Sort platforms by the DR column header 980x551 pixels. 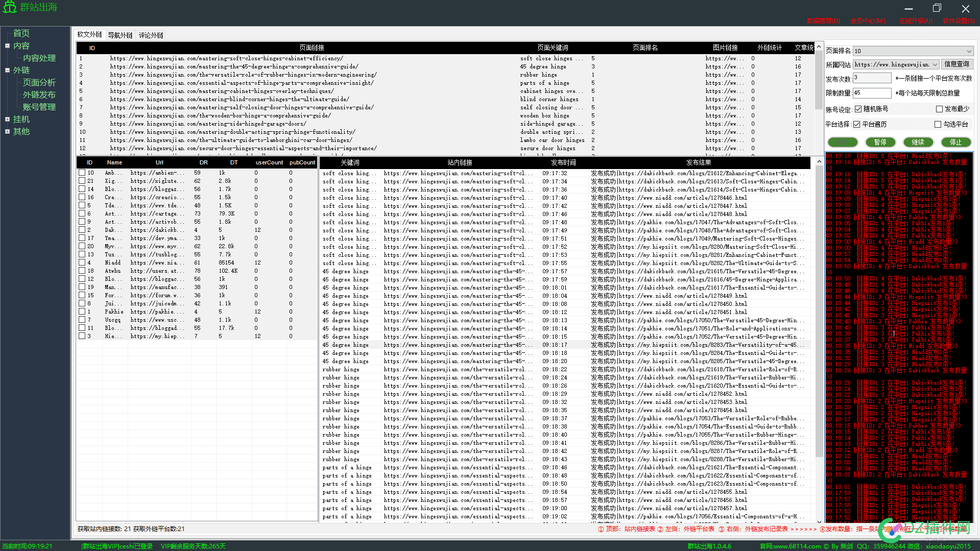(203, 162)
